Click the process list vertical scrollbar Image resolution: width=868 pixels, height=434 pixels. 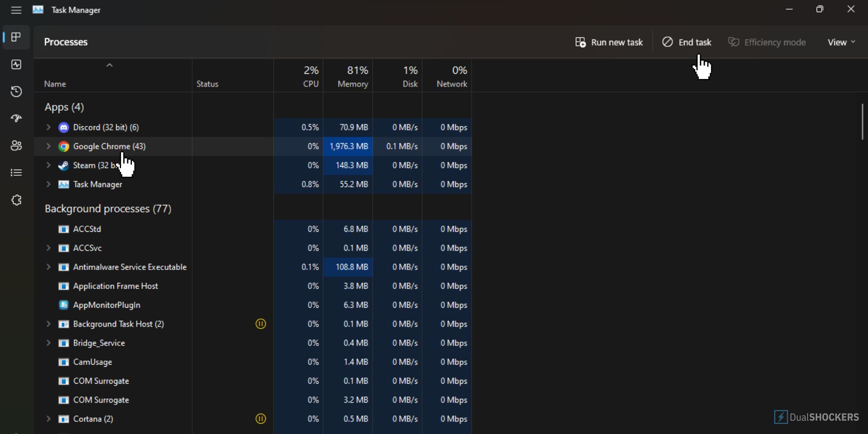(x=862, y=122)
